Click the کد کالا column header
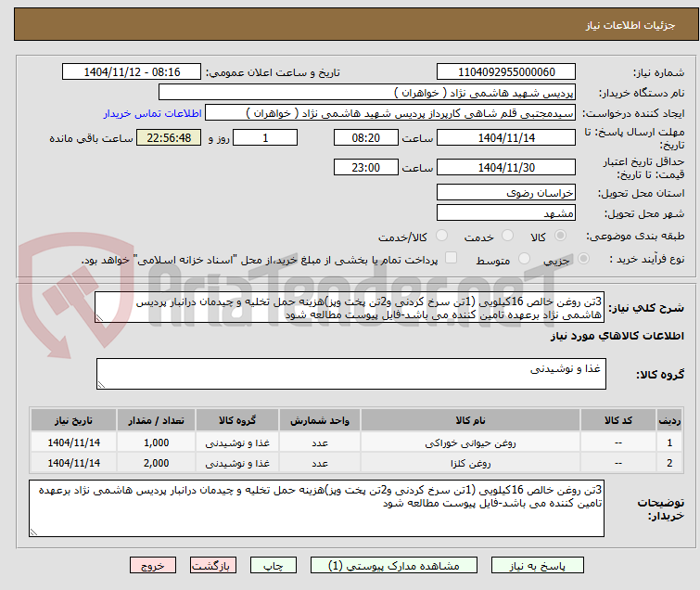 tap(618, 420)
